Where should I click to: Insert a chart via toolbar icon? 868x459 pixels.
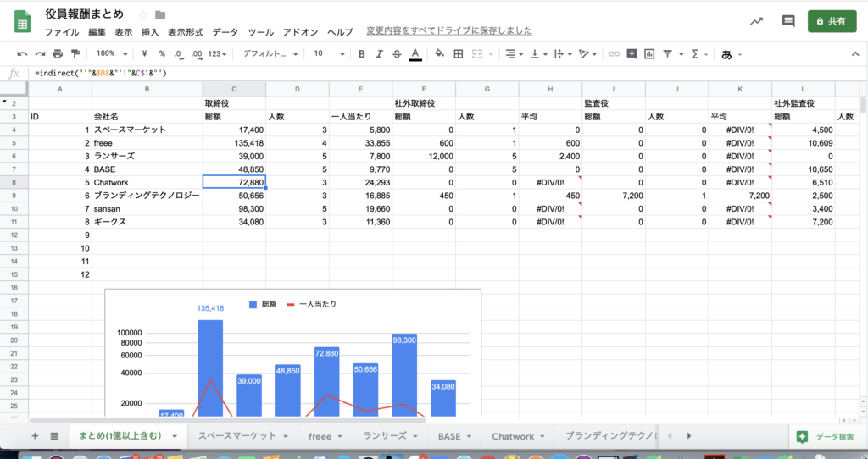click(649, 54)
